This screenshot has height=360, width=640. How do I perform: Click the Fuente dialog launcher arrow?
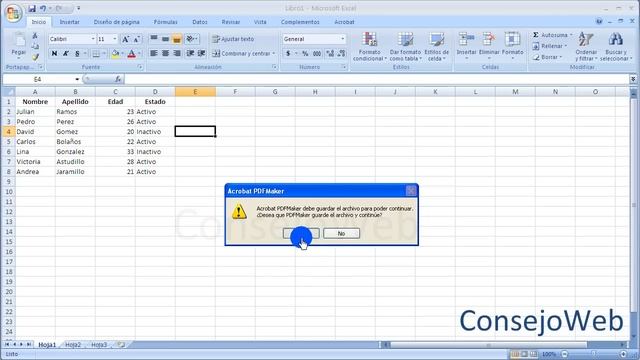click(140, 67)
